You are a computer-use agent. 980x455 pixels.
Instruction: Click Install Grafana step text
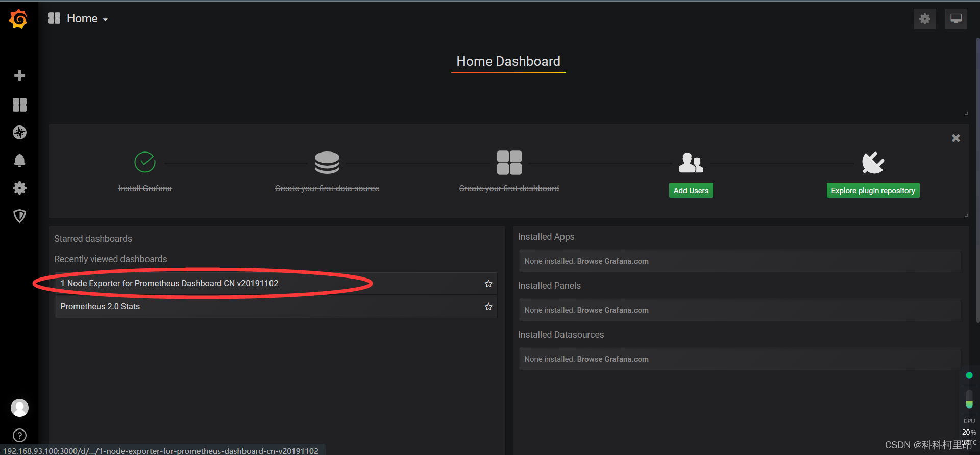(145, 188)
